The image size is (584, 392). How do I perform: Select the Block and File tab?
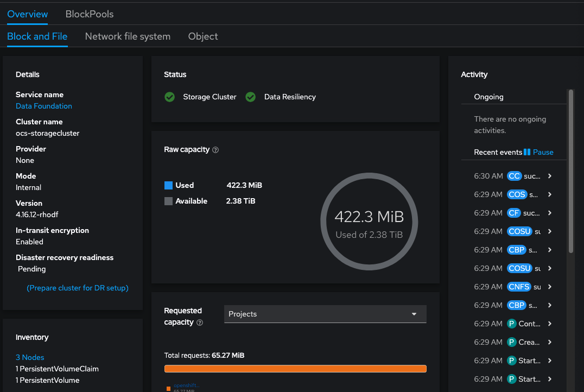coord(37,36)
